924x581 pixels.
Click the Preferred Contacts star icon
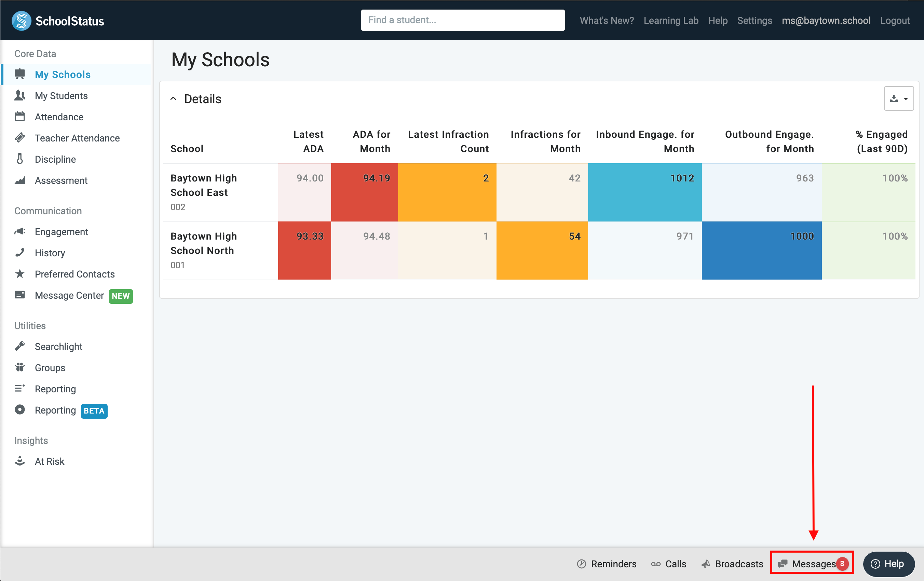(20, 274)
